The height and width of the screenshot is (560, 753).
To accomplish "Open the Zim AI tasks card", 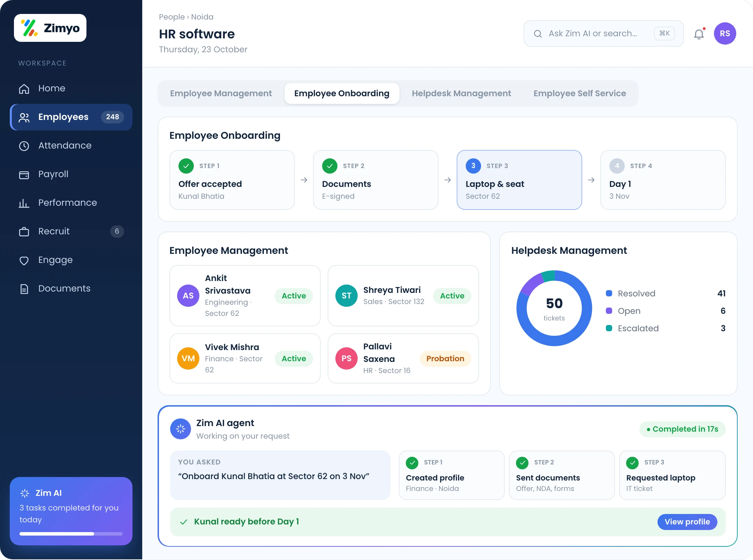I will [71, 510].
